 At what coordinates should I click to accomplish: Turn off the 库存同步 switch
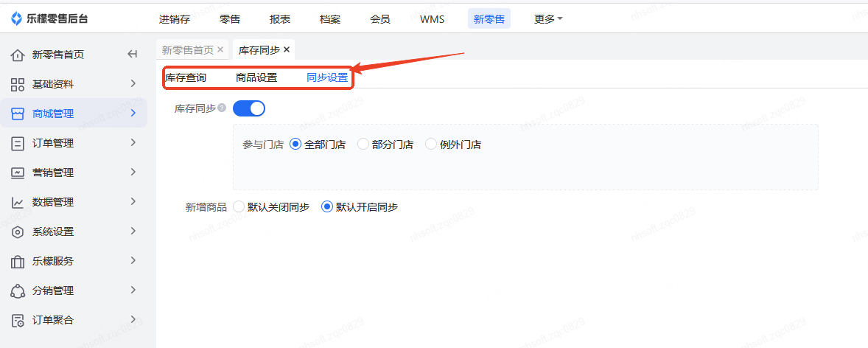click(249, 108)
